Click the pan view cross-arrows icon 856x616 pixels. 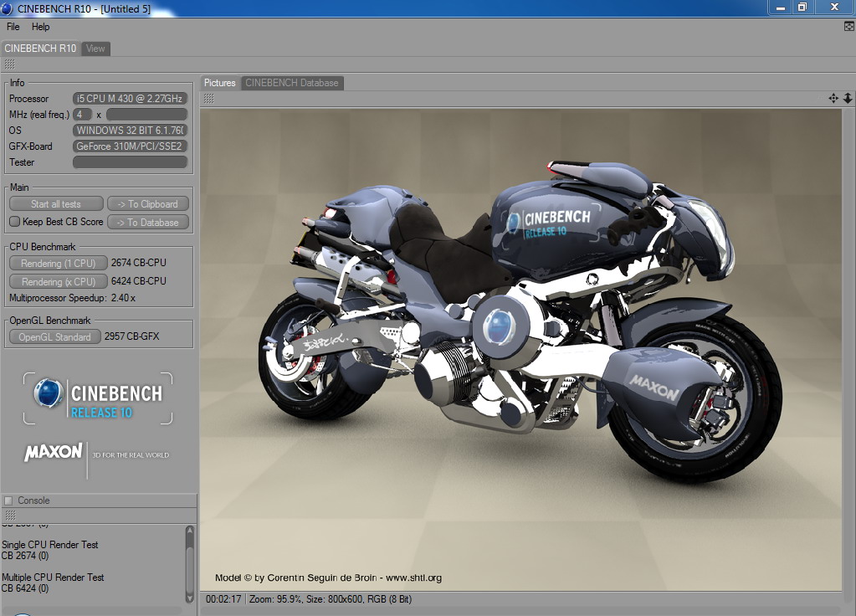(x=833, y=98)
